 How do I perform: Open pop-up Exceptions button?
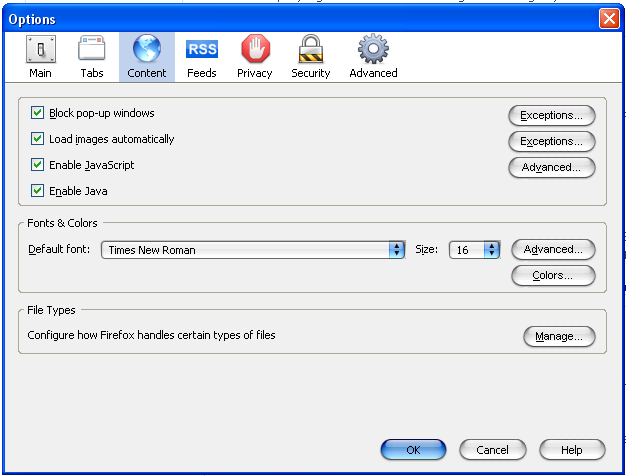coord(552,115)
